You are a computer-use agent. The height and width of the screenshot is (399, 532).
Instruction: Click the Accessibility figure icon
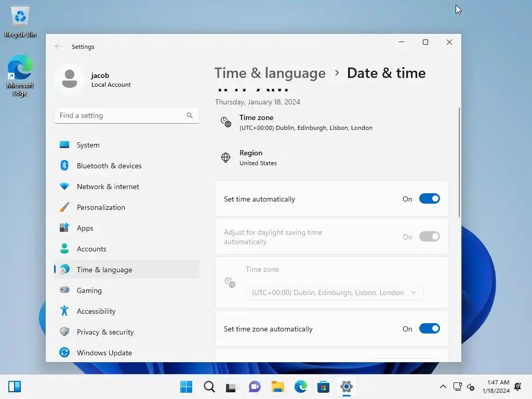[x=64, y=311]
